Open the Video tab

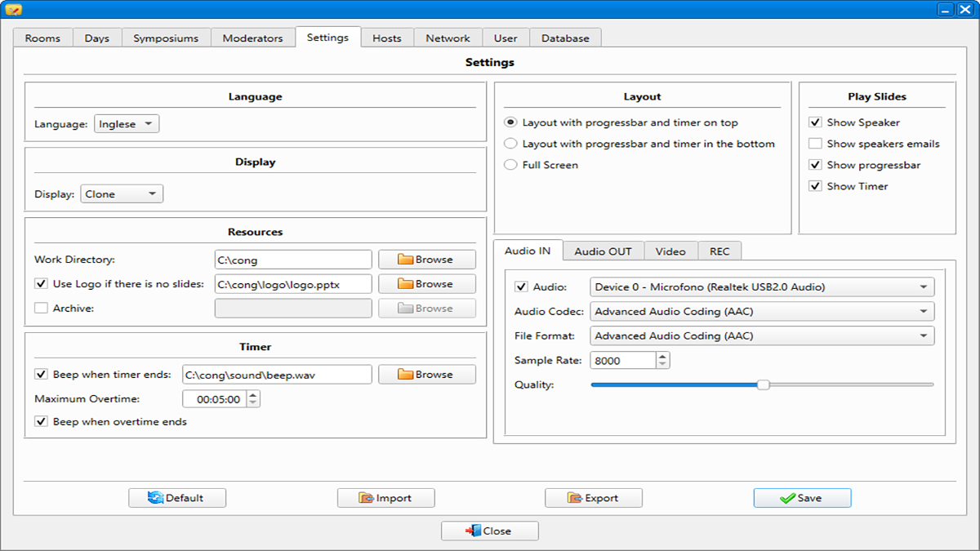click(670, 251)
